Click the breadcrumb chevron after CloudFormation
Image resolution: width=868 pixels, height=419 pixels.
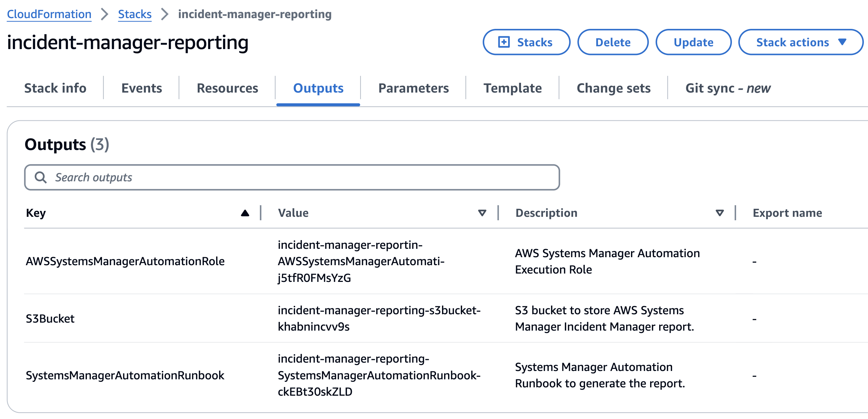pos(104,14)
